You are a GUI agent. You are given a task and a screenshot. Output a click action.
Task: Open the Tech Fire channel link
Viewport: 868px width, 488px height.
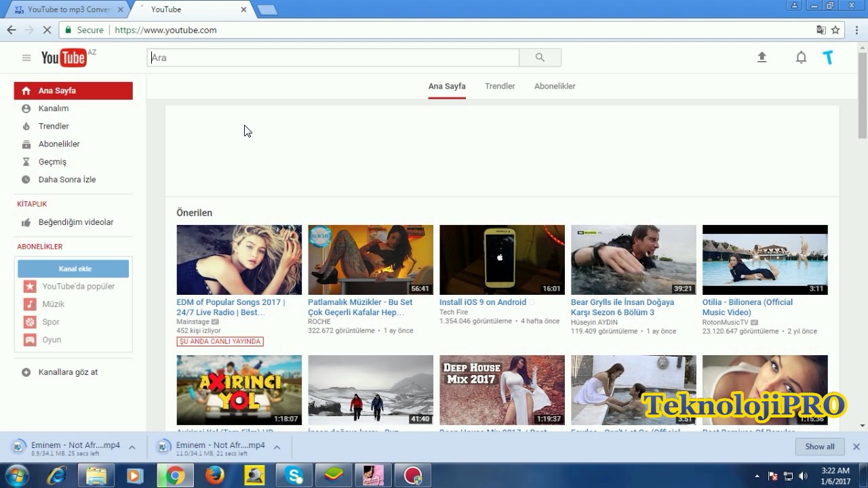[x=454, y=312]
